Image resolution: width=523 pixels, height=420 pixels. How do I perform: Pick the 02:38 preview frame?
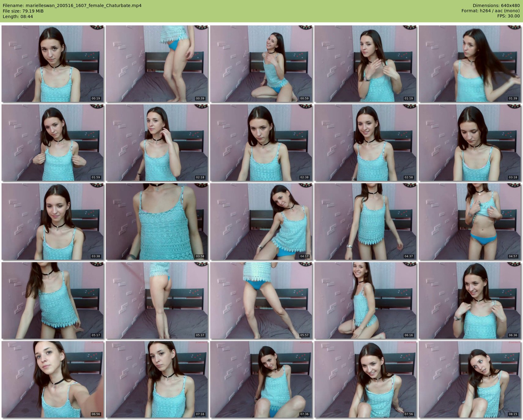261,143
